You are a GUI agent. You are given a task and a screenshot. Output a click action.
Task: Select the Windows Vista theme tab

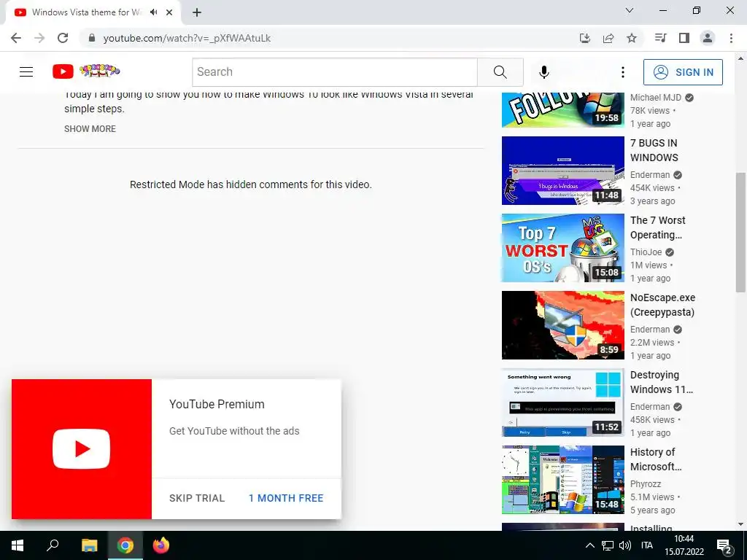click(86, 12)
